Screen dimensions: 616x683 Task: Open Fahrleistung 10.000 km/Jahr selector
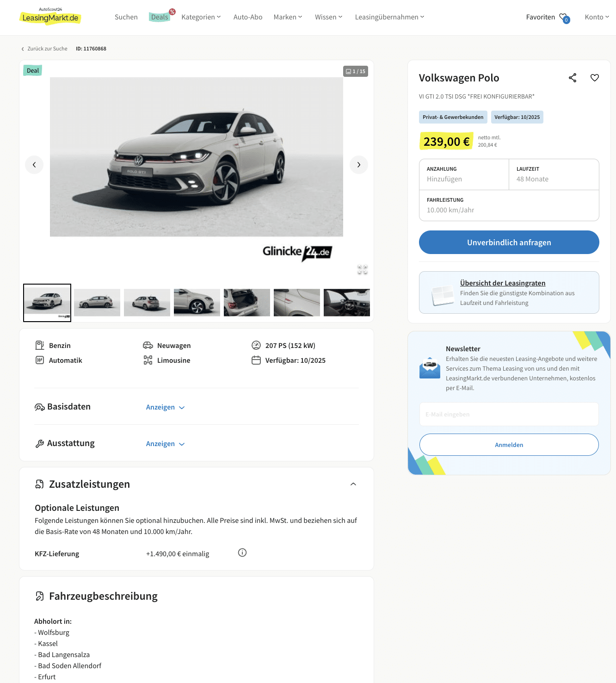[x=509, y=205]
